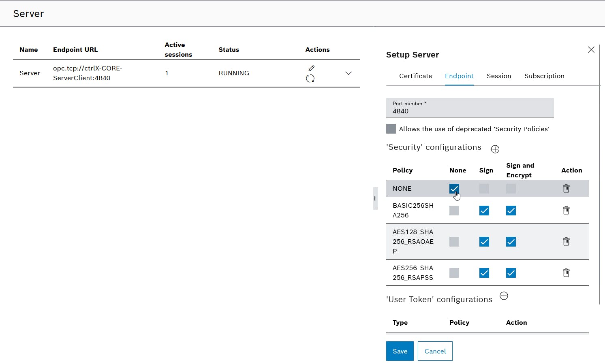The image size is (605, 364).
Task: Uncheck None mode for NONE policy
Action: point(454,189)
